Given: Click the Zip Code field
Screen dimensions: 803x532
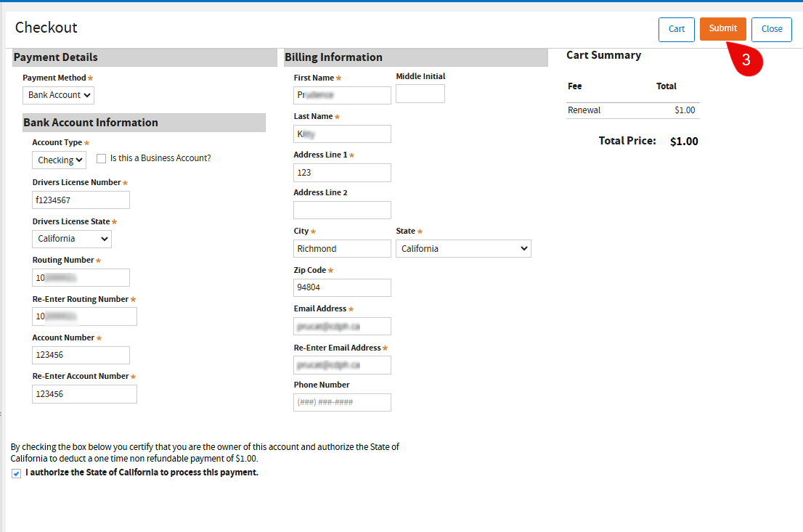Looking at the screenshot, I should click(342, 287).
